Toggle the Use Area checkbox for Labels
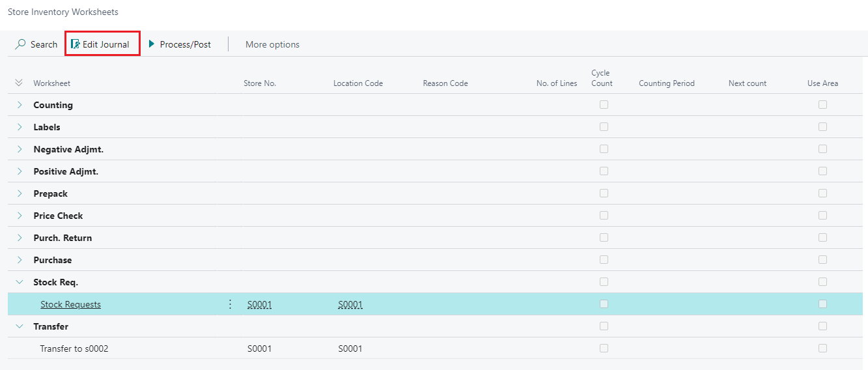Image resolution: width=868 pixels, height=370 pixels. click(x=822, y=127)
